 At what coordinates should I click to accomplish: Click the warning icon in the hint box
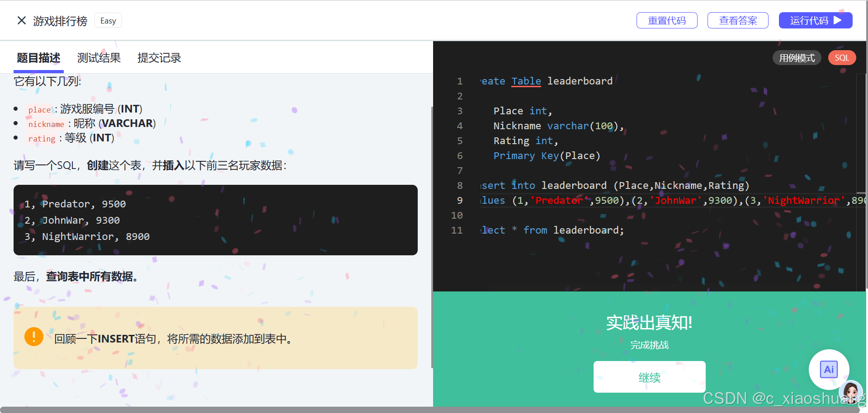(33, 336)
